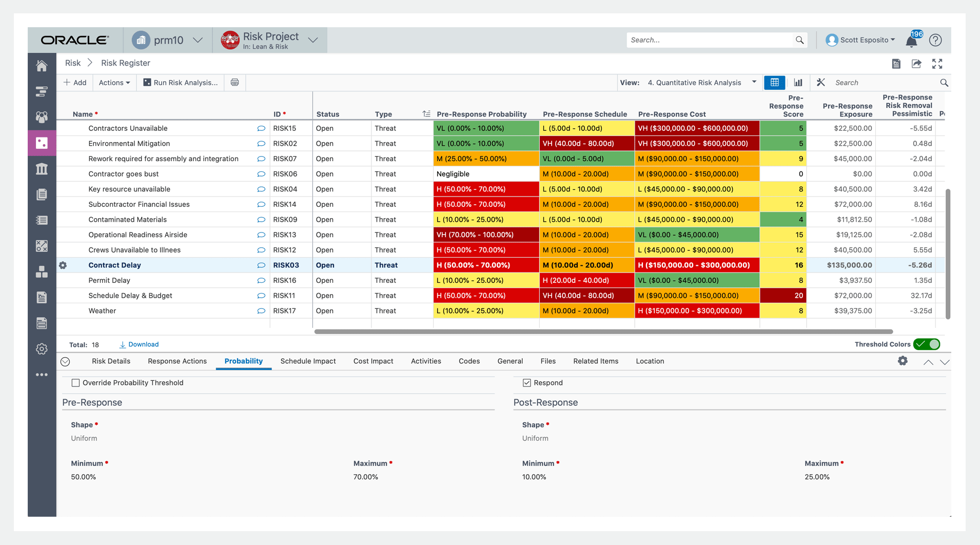The height and width of the screenshot is (545, 980).
Task: Toggle Threshold Colors switch off
Action: pyautogui.click(x=927, y=344)
